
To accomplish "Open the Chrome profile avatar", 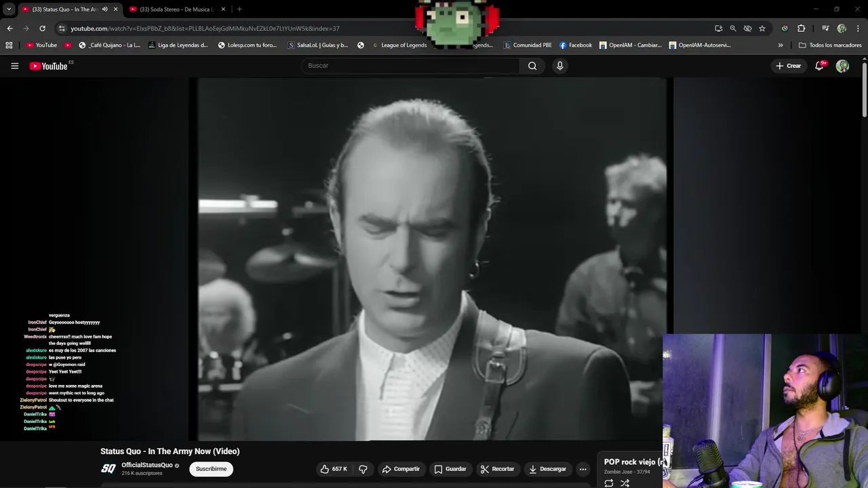I will coord(842,28).
